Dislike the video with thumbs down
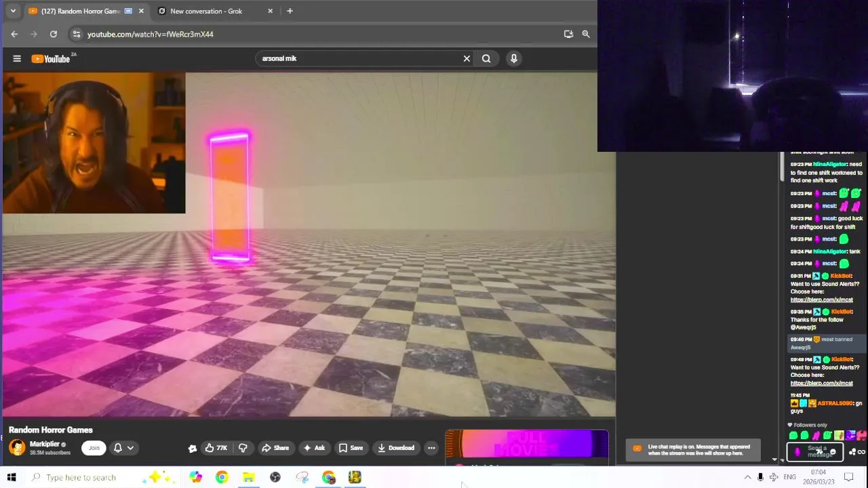The image size is (868, 488). 243,448
